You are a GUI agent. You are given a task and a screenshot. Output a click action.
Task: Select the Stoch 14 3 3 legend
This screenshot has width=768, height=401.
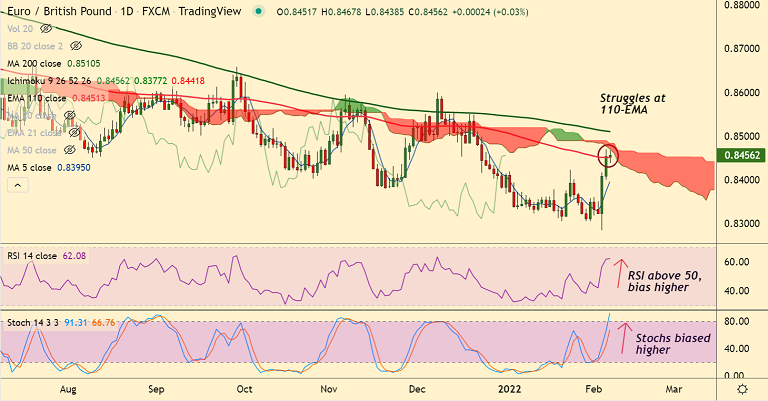pos(33,323)
